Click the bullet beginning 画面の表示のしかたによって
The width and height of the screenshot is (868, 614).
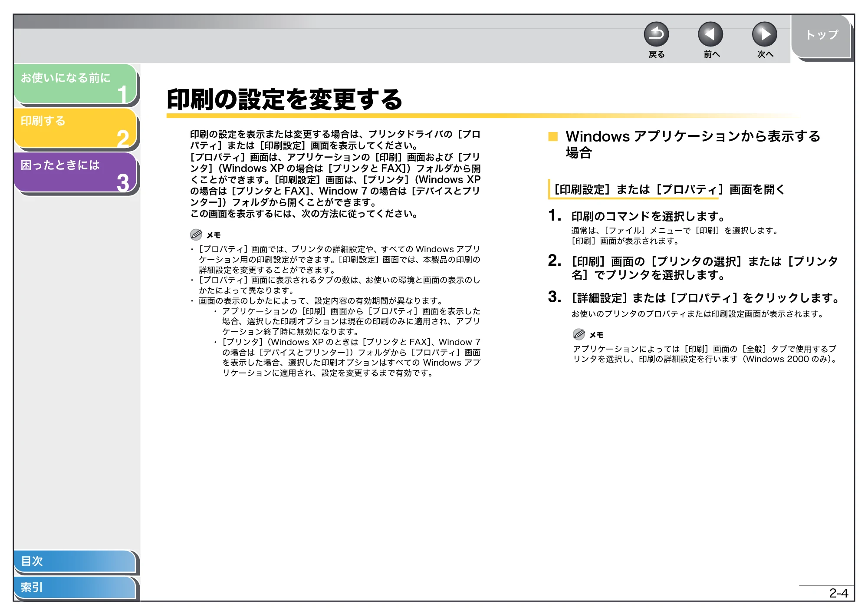(x=322, y=301)
